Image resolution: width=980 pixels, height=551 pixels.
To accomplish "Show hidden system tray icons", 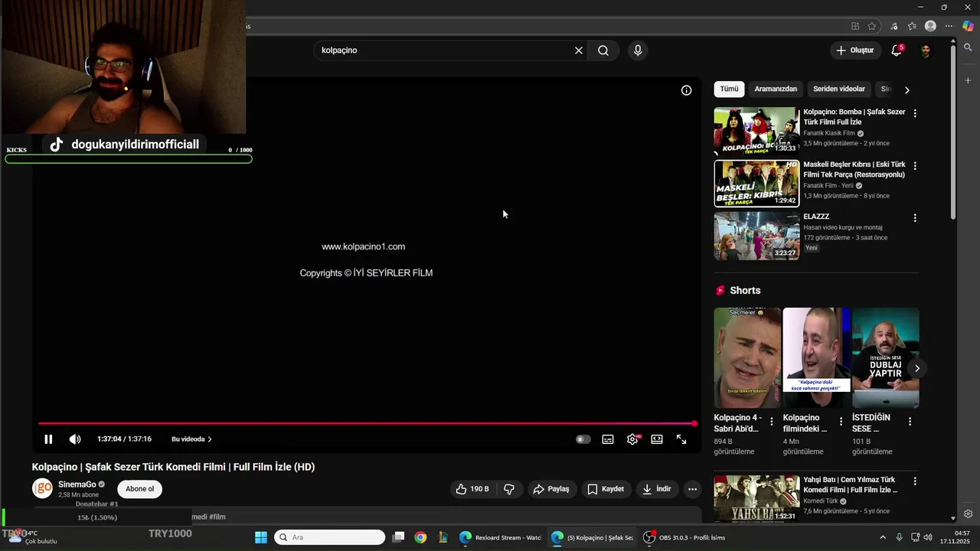I will click(883, 537).
